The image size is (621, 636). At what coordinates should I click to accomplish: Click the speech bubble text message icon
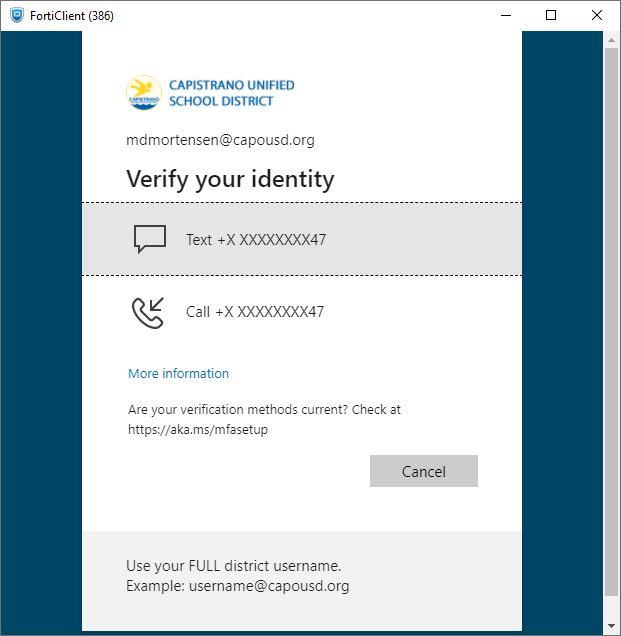(150, 239)
